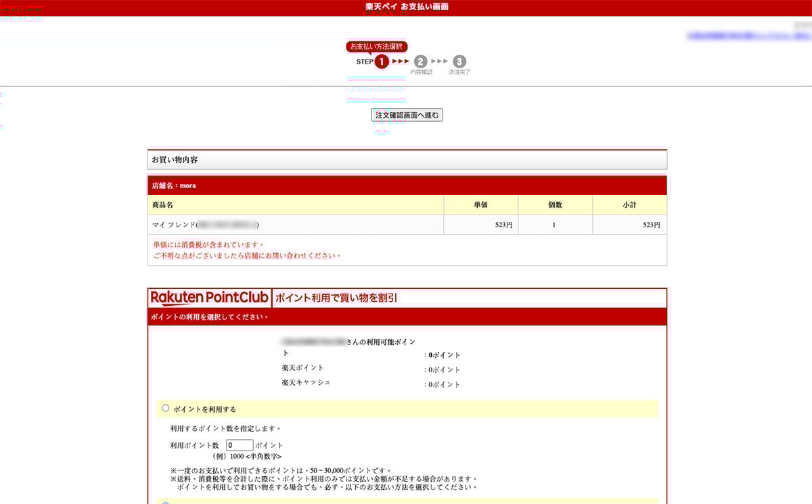Click the （例）1000 半角数字 example hint

pyautogui.click(x=246, y=456)
